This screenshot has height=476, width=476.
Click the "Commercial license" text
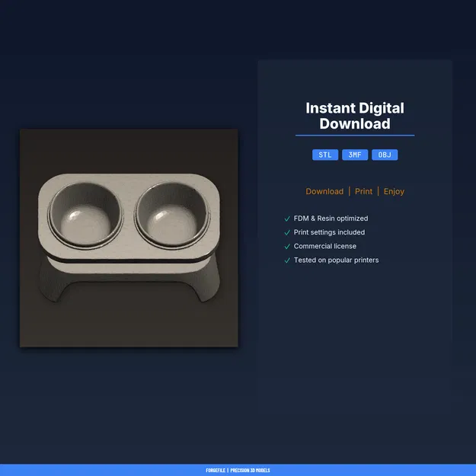324,246
